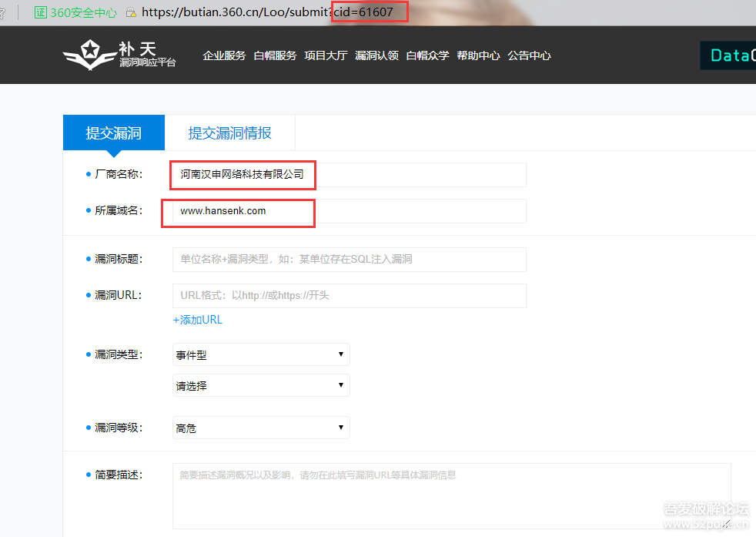756x537 pixels.
Task: Click the +添加URL link
Action: [x=198, y=320]
